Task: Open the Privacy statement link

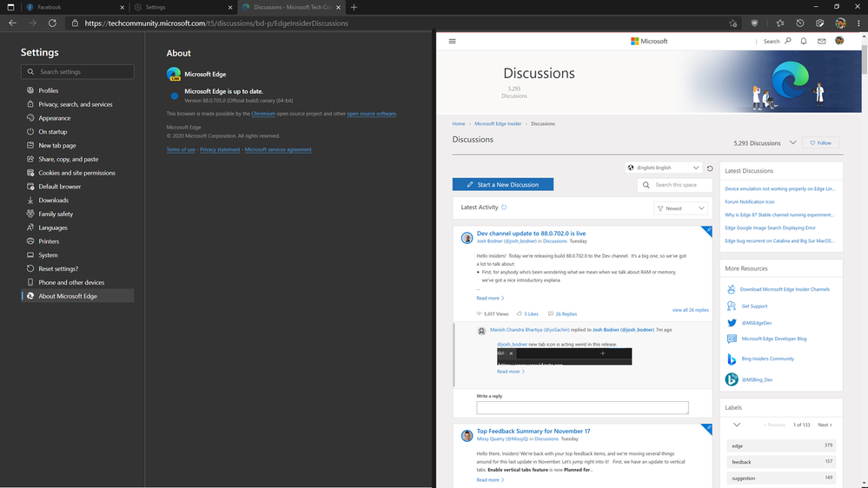Action: 220,149
